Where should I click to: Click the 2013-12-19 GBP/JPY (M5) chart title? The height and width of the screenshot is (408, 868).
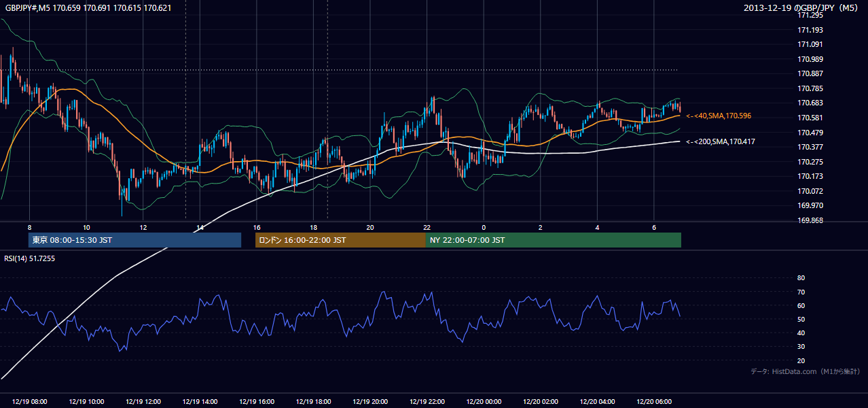click(x=801, y=7)
